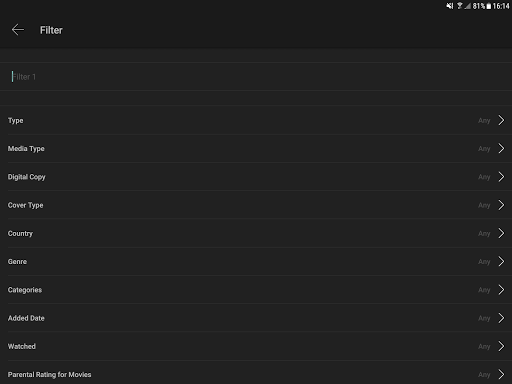Expand Cover Type chevron arrow
This screenshot has height=384, width=512.
coord(501,205)
